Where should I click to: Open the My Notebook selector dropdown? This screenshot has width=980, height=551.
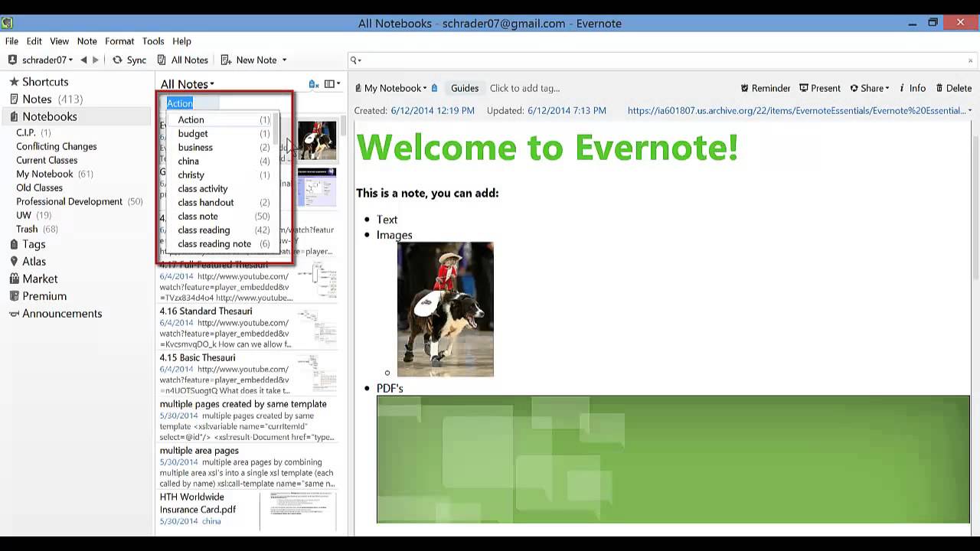click(x=390, y=88)
